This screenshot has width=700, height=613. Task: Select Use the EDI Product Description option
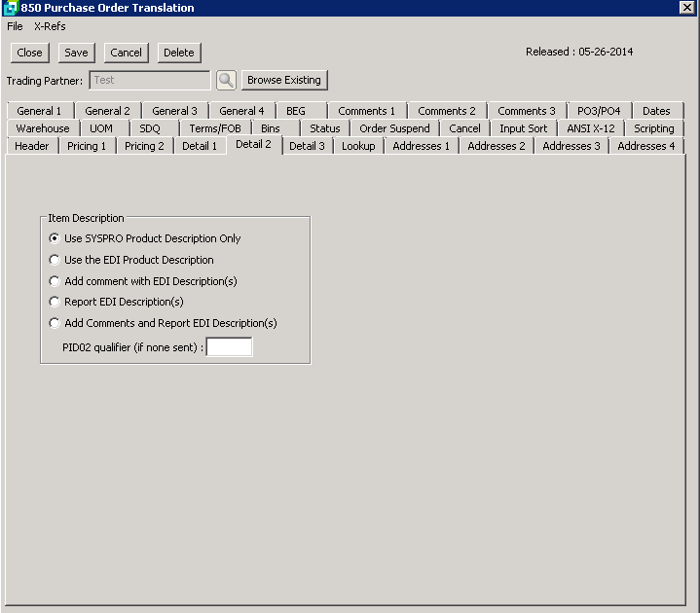click(55, 260)
